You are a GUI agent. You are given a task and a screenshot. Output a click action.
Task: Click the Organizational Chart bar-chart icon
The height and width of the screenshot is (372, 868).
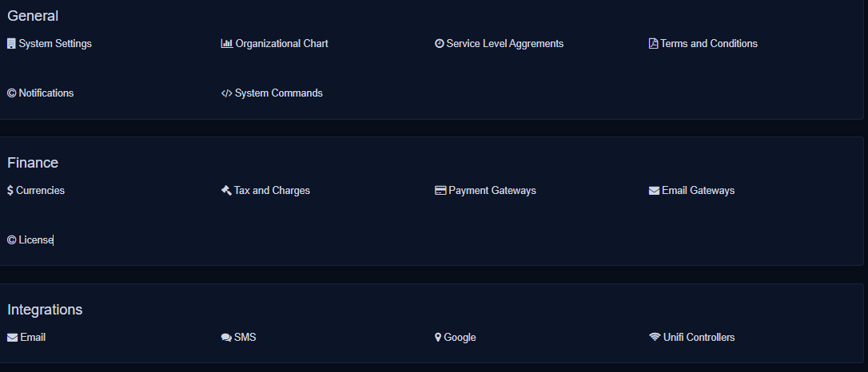point(226,44)
